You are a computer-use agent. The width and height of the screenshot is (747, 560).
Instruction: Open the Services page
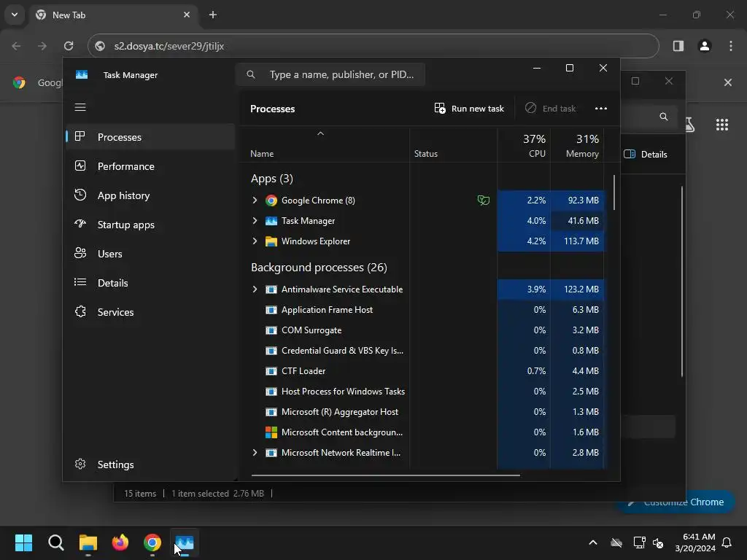pos(150,312)
